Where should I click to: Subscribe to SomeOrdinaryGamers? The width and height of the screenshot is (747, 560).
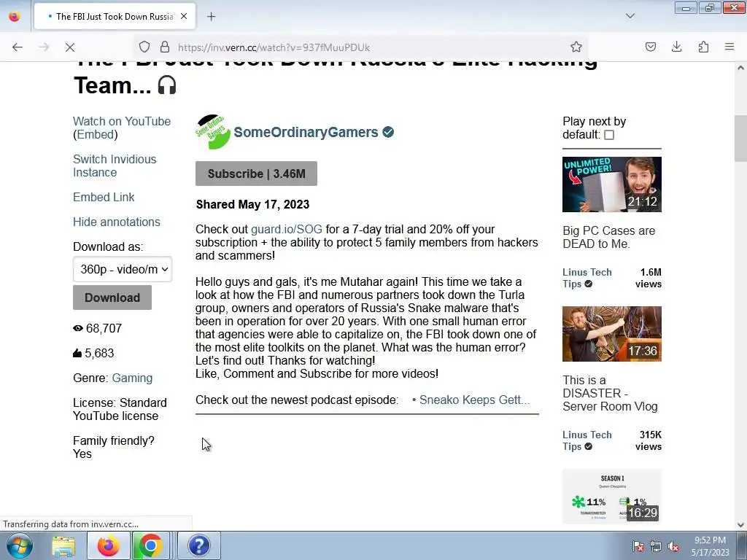tap(256, 174)
